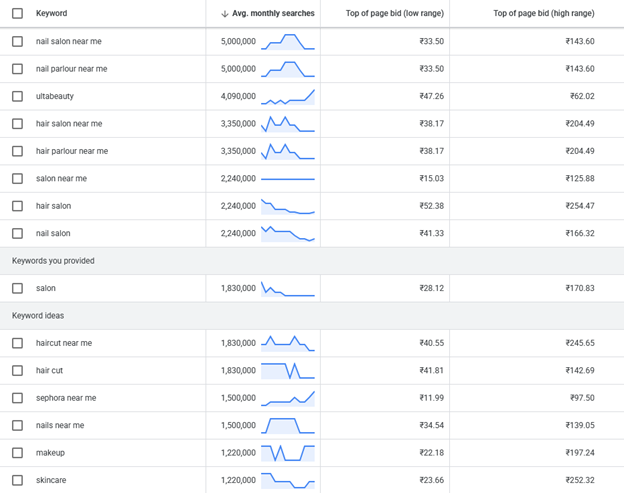
Task: Click the Keyword column header
Action: [52, 14]
